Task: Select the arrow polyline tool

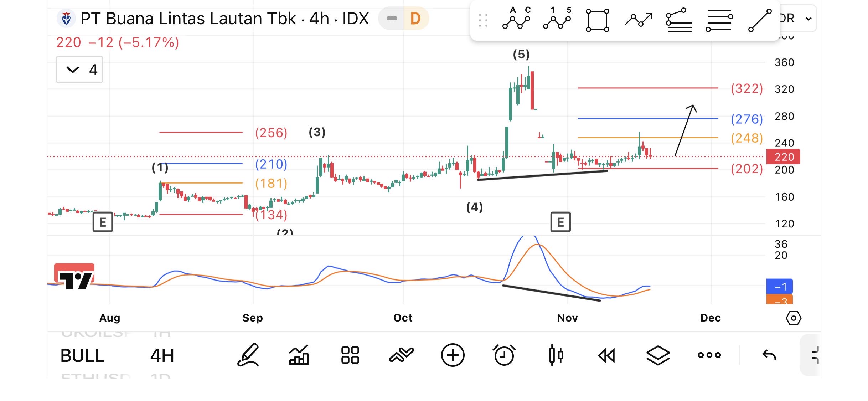Action: (638, 20)
